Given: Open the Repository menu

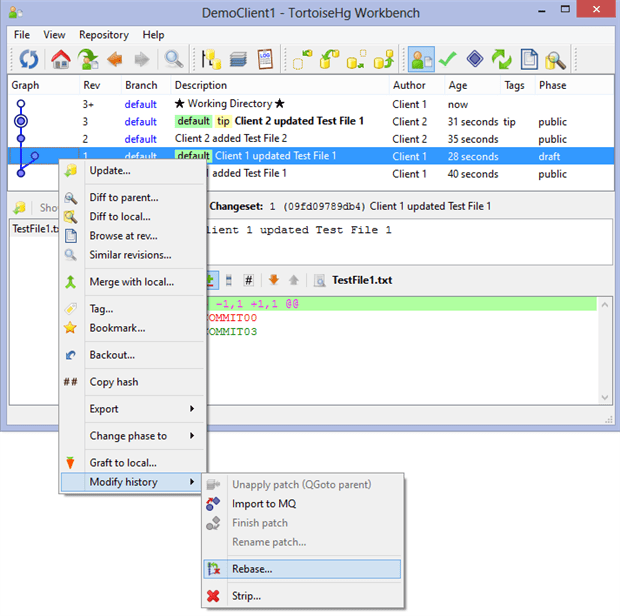Looking at the screenshot, I should coord(104,35).
